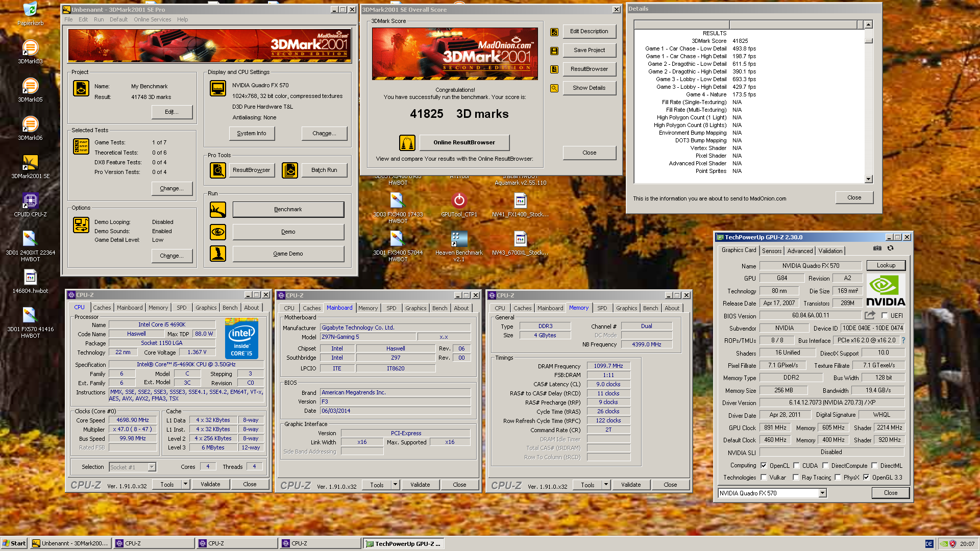Viewport: 980px width, 551px height.
Task: Toggle the DirectML checkbox
Action: click(874, 466)
